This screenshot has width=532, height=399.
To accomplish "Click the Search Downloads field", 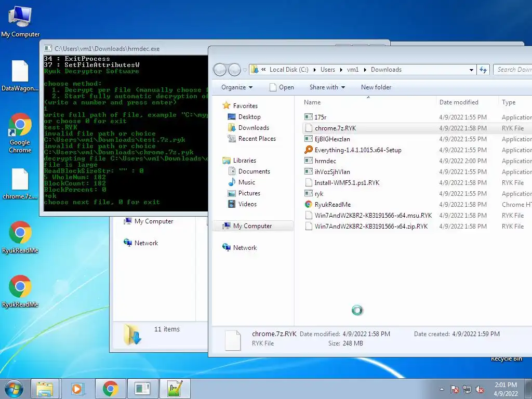I will pyautogui.click(x=513, y=70).
